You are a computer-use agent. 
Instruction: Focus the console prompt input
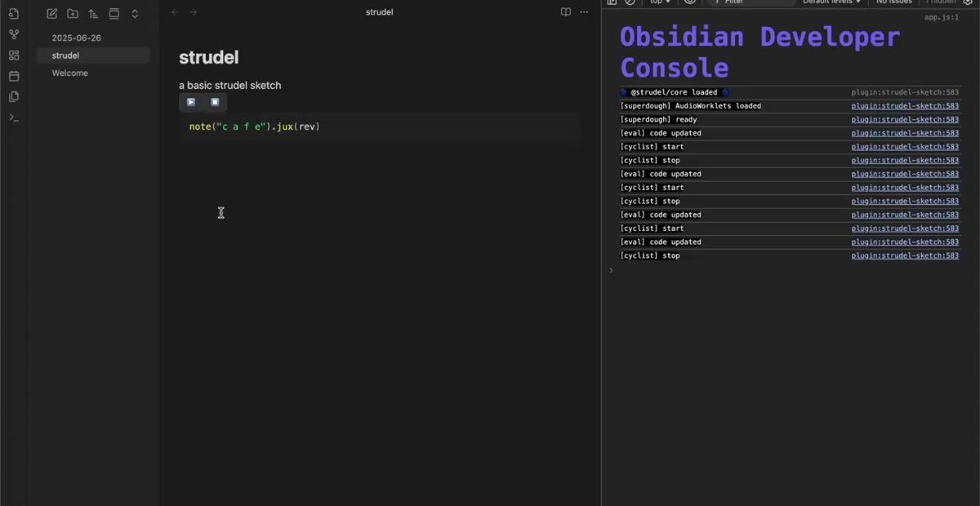pos(788,270)
